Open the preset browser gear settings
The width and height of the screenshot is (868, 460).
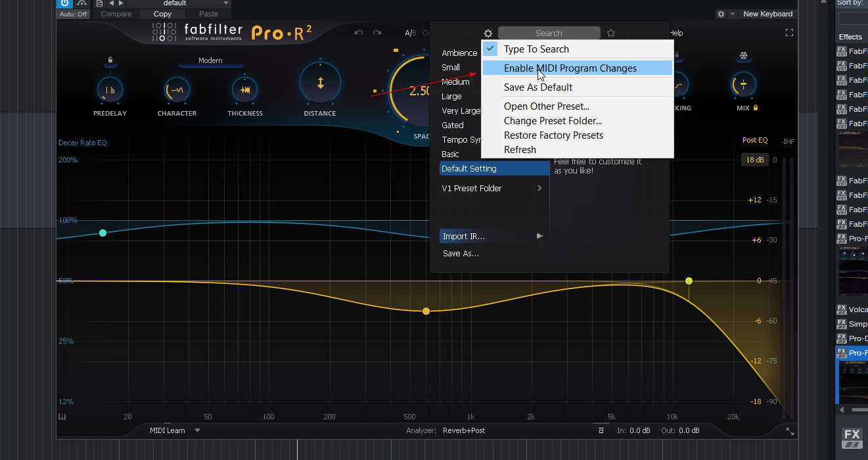(488, 34)
